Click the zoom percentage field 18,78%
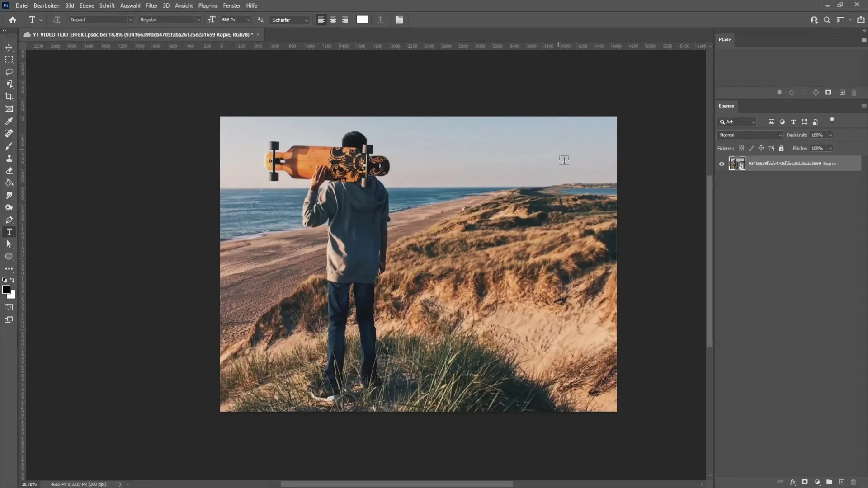Screen dimensions: 868x488 tap(29, 484)
